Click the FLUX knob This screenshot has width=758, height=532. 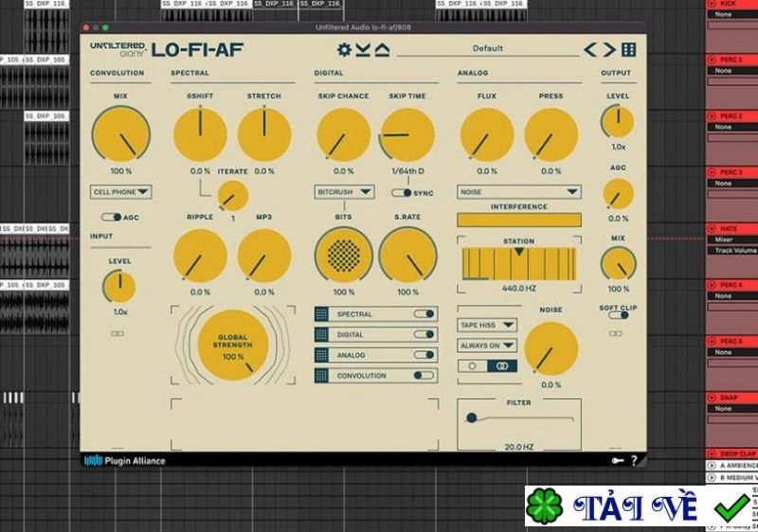coord(487,134)
